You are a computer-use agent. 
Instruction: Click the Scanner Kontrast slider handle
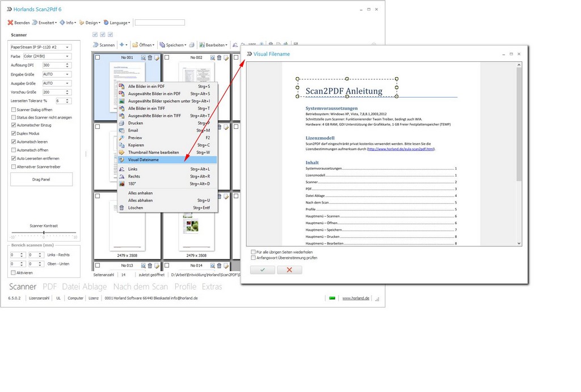44,233
